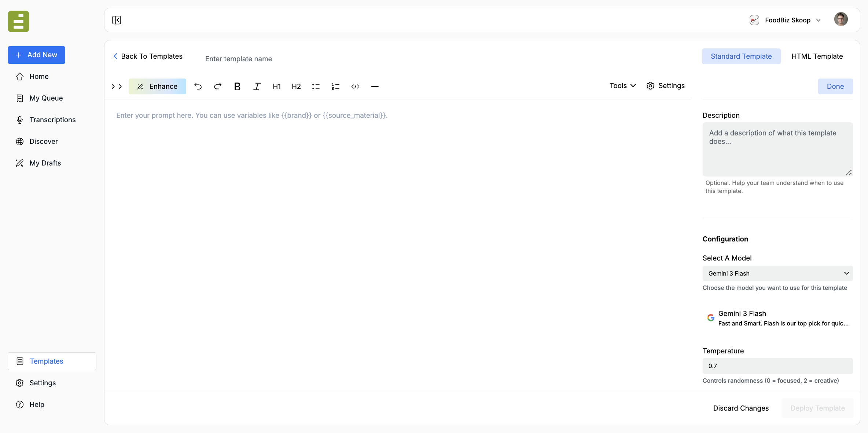Click the Enhance magic wand button
This screenshot has width=868, height=433.
pos(157,86)
